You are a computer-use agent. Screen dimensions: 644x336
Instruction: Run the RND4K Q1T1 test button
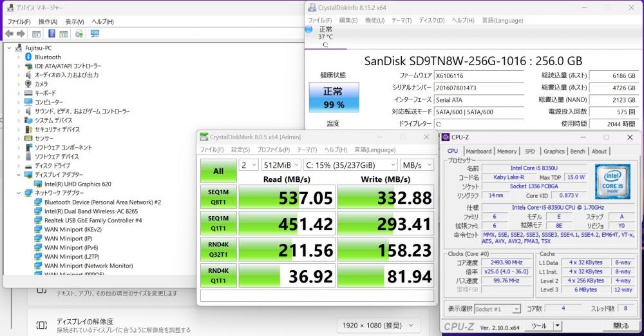click(x=218, y=275)
